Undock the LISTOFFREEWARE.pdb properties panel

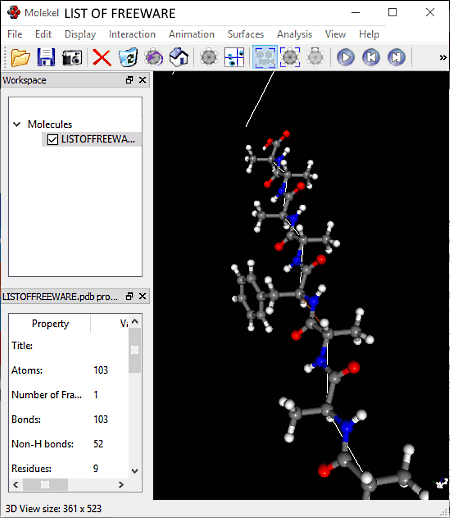tap(129, 296)
